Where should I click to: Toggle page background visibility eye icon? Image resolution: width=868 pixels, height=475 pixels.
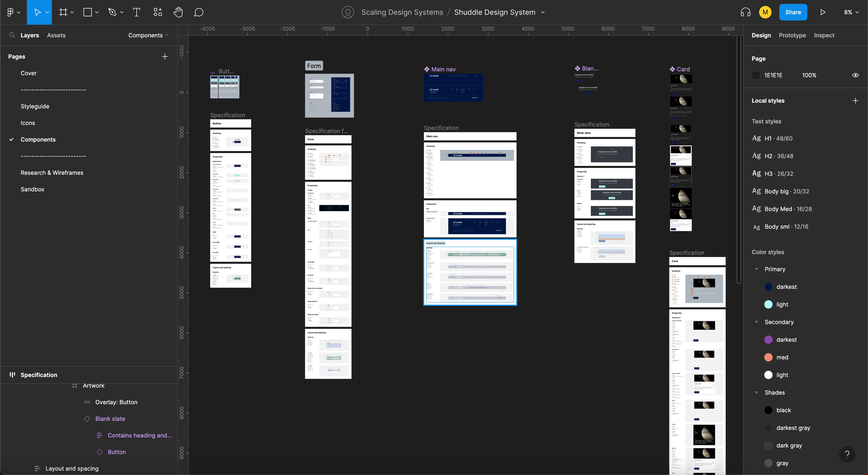point(855,75)
